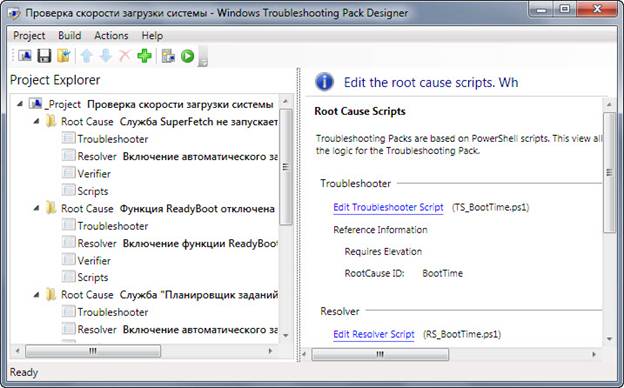The height and width of the screenshot is (388, 624).
Task: Click the green run play icon
Action: (187, 56)
